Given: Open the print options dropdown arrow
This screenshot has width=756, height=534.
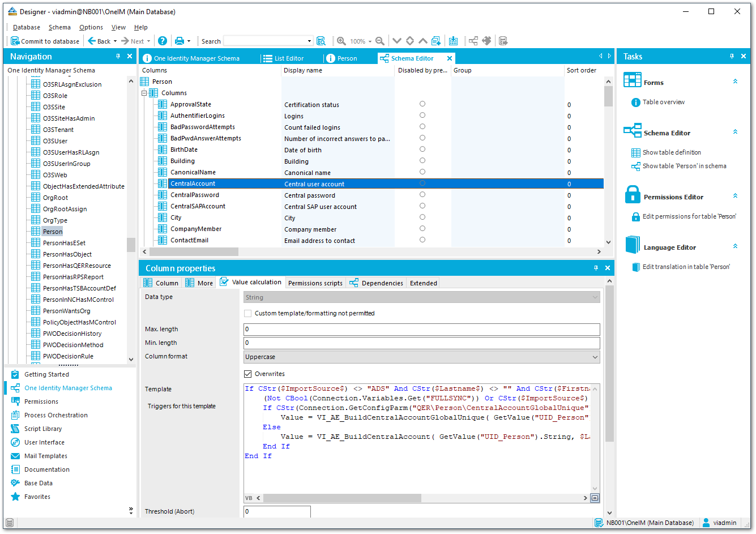Looking at the screenshot, I should 189,41.
